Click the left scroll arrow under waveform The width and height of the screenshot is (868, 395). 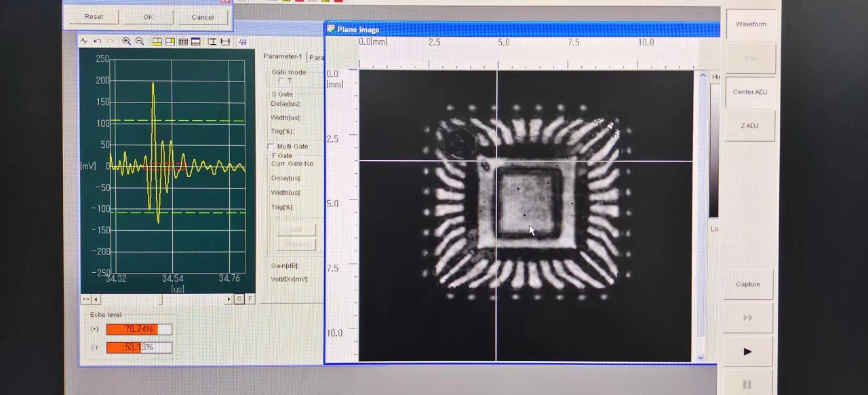[x=96, y=299]
